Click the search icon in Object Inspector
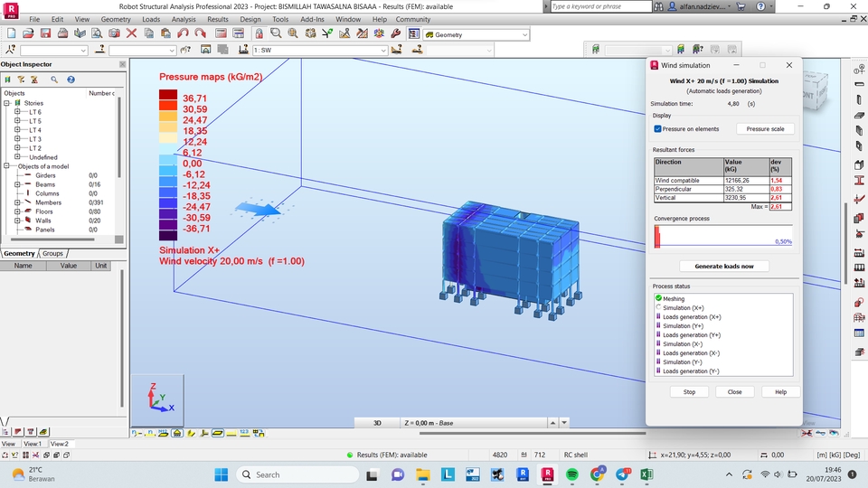Image resolution: width=868 pixels, height=488 pixels. 54,80
